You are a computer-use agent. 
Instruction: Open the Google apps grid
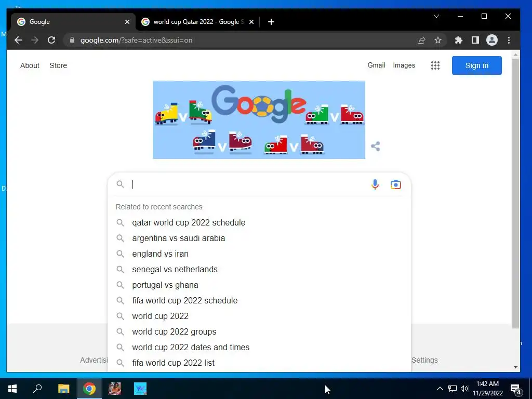(x=435, y=65)
